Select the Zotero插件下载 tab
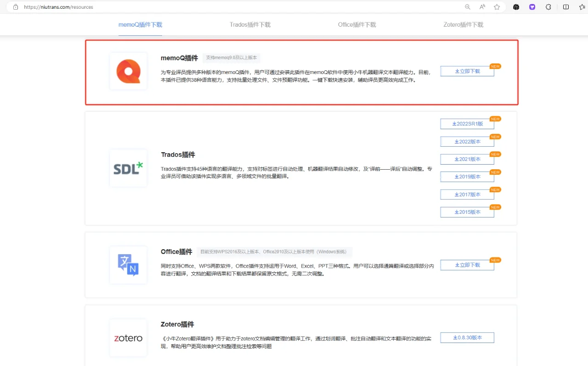The width and height of the screenshot is (588, 366). pos(463,25)
